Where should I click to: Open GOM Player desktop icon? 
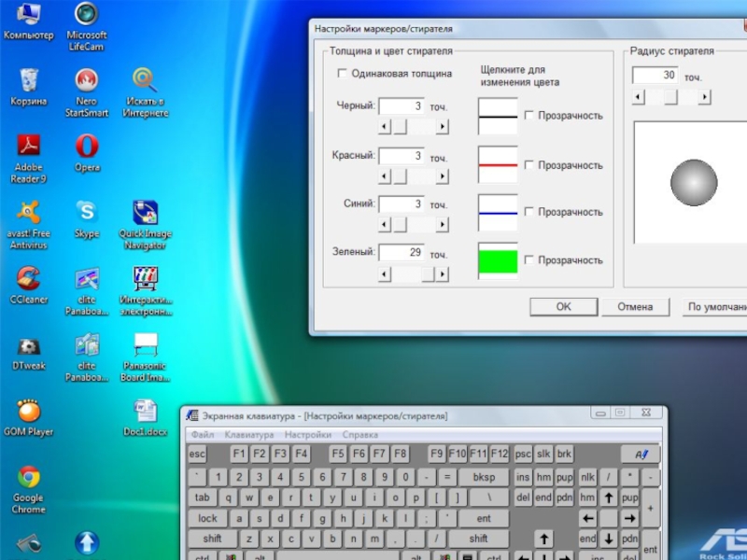(x=28, y=412)
